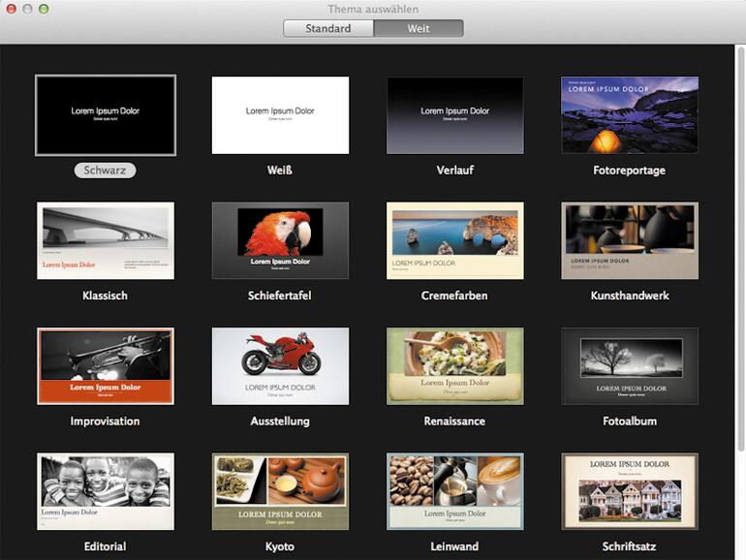Select the Schwarz theme thumbnail
This screenshot has height=560, width=746.
coord(106,115)
